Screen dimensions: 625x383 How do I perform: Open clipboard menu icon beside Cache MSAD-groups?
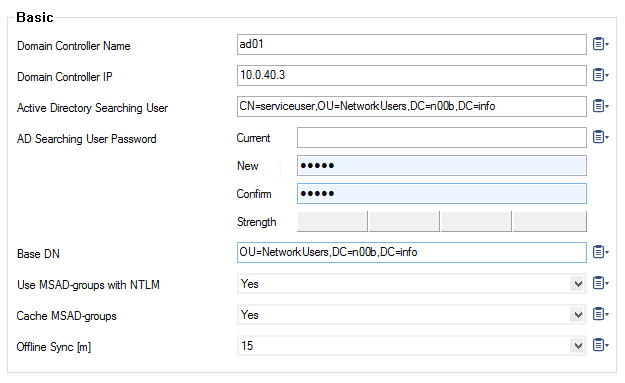coord(601,314)
